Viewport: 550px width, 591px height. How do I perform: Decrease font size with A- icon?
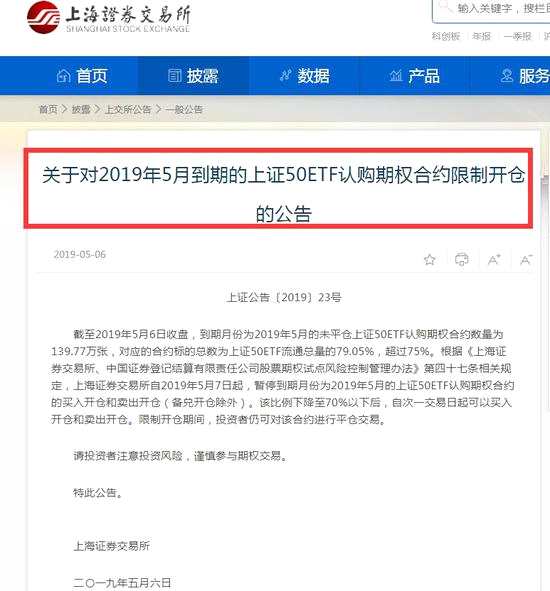pyautogui.click(x=526, y=259)
